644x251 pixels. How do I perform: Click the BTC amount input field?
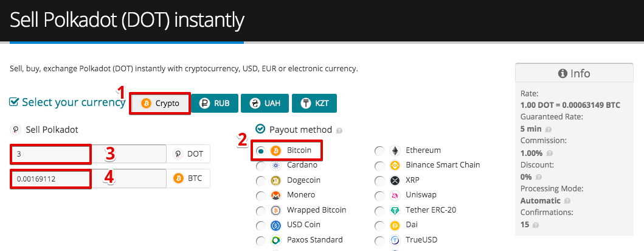tap(88, 179)
